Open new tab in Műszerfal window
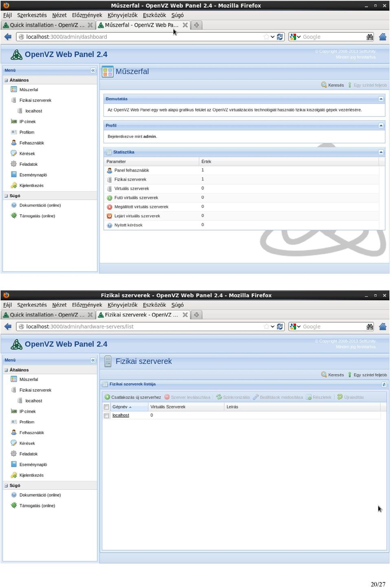Screen dimensions: 391x588 point(196,25)
